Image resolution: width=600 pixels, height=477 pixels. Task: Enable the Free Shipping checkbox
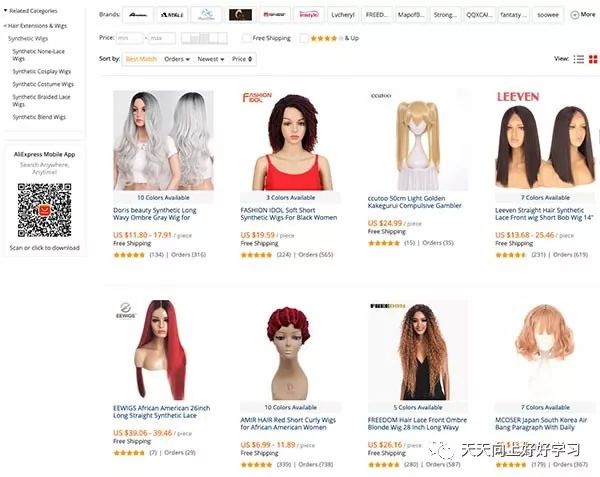pos(246,38)
